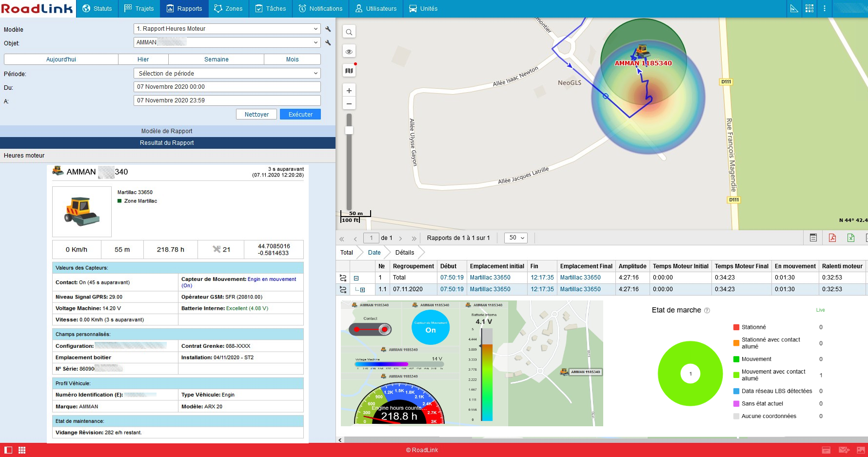Click the A end date field
Screen dimensions: 868x457
tap(227, 100)
